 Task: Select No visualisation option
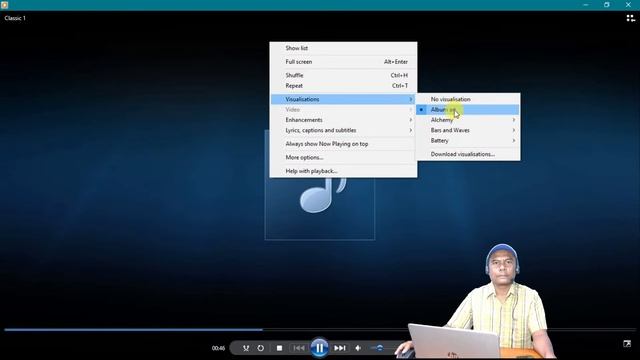[468, 99]
